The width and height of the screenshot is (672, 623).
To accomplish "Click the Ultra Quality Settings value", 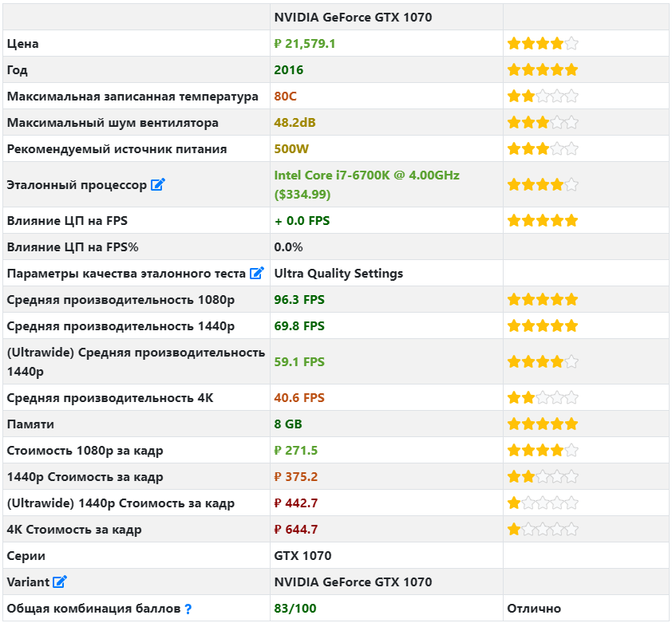I will tap(338, 274).
